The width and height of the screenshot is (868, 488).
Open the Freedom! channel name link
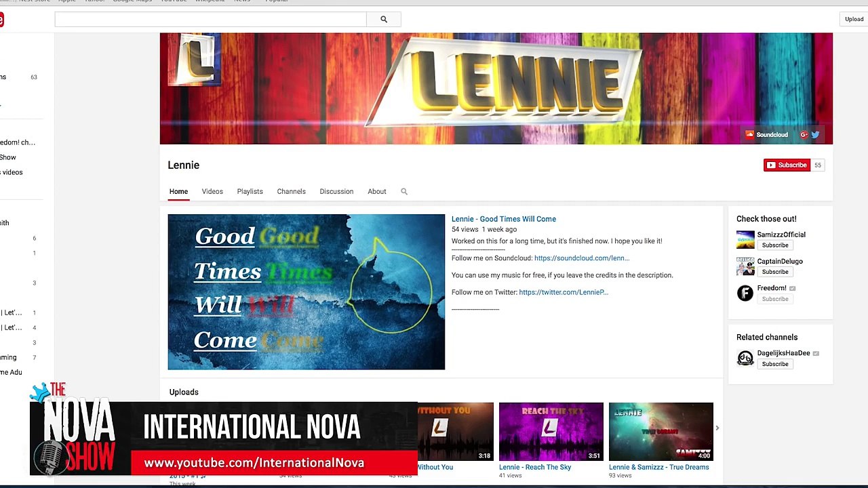click(772, 288)
